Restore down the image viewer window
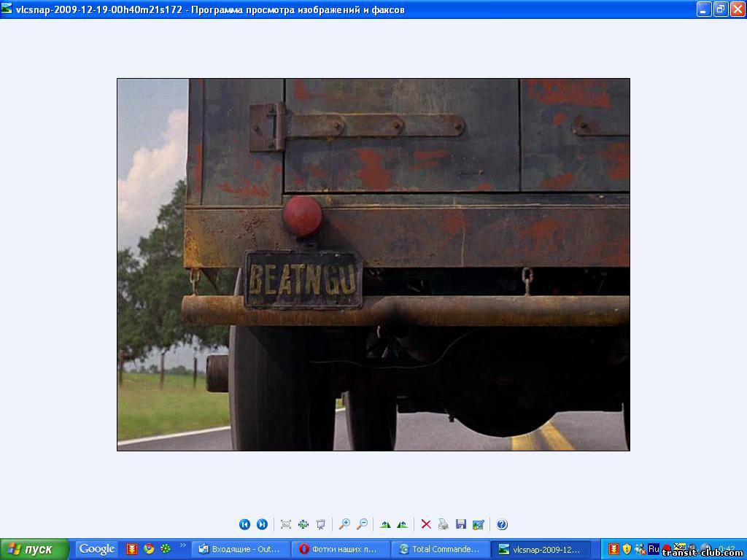747x560 pixels. 721,9
